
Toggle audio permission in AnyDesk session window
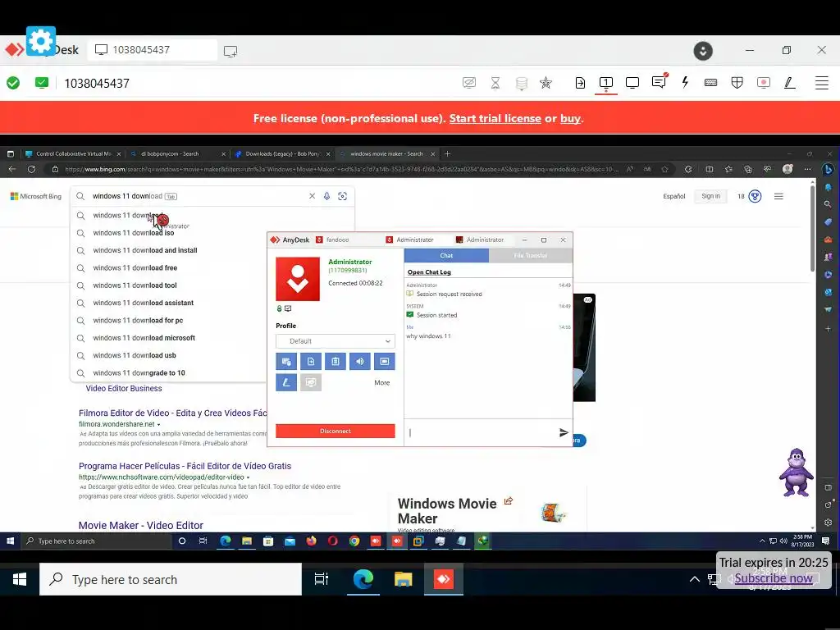[x=360, y=362]
